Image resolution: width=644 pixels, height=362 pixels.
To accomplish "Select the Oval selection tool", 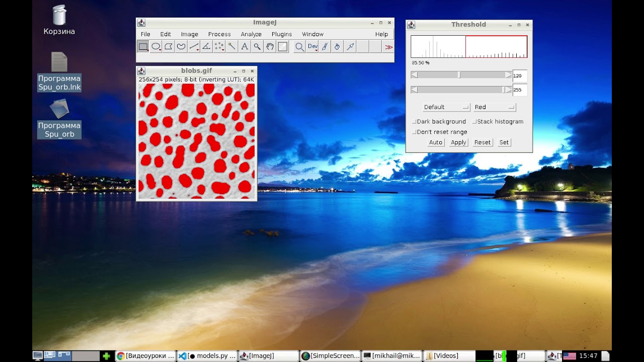I will (x=156, y=47).
